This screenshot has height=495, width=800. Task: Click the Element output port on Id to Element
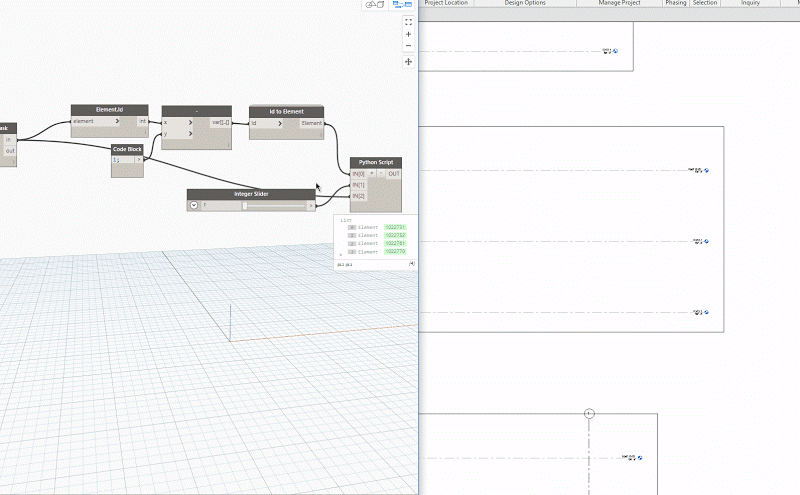coord(311,123)
